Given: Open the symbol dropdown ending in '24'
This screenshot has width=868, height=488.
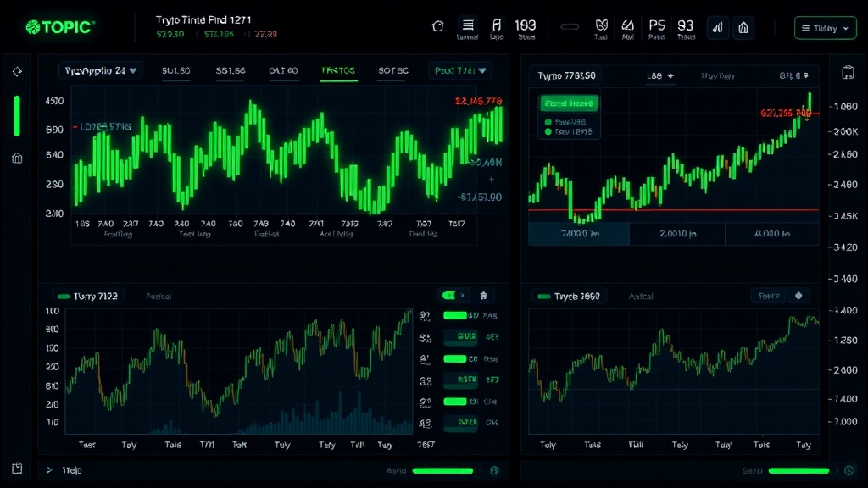Looking at the screenshot, I should (x=100, y=71).
